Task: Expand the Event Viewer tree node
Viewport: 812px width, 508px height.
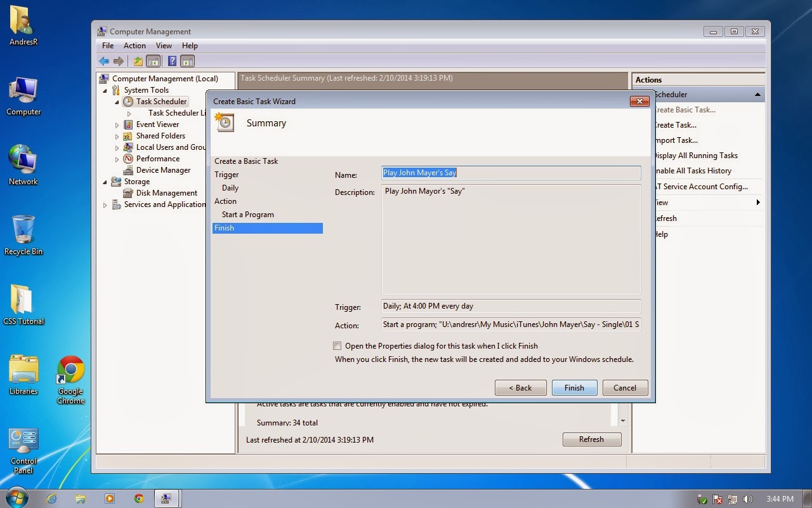Action: tap(117, 125)
